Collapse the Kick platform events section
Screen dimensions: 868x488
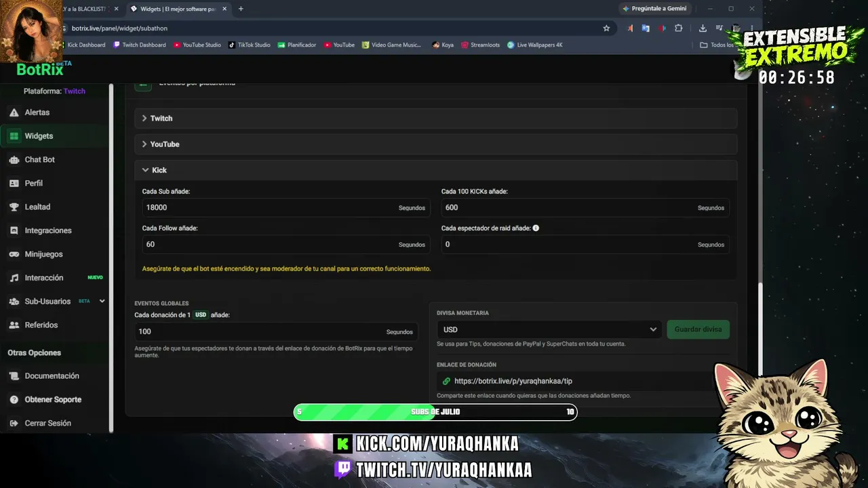click(x=435, y=170)
